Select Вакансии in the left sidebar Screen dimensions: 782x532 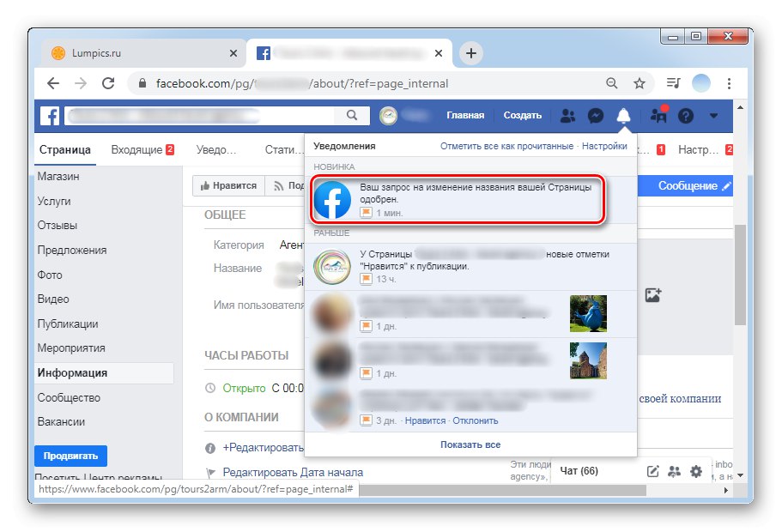coord(61,422)
